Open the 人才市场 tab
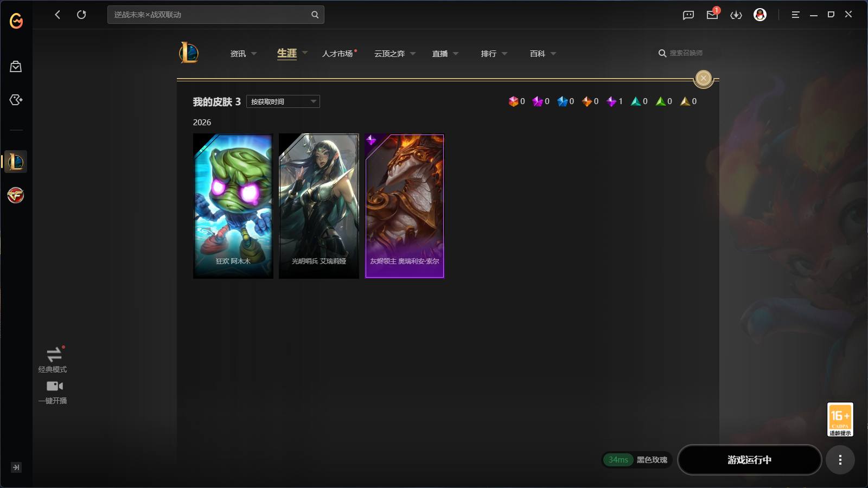 [337, 54]
